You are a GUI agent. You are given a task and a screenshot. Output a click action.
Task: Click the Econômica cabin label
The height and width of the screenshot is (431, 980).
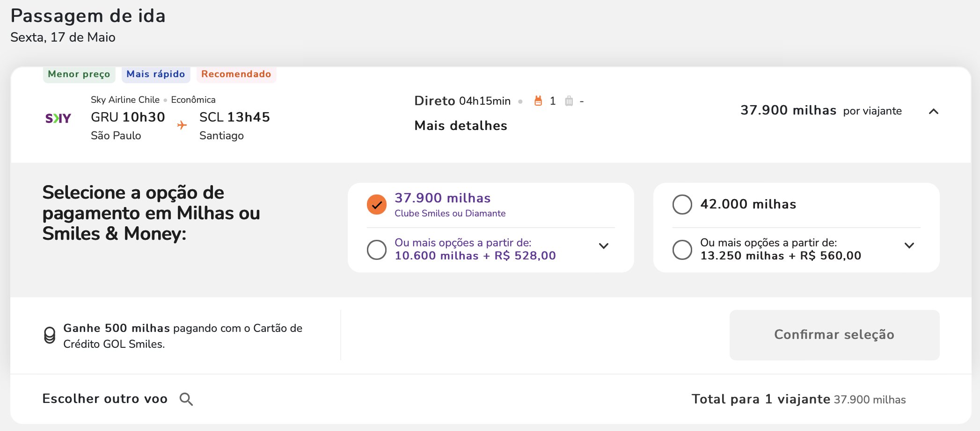[193, 100]
